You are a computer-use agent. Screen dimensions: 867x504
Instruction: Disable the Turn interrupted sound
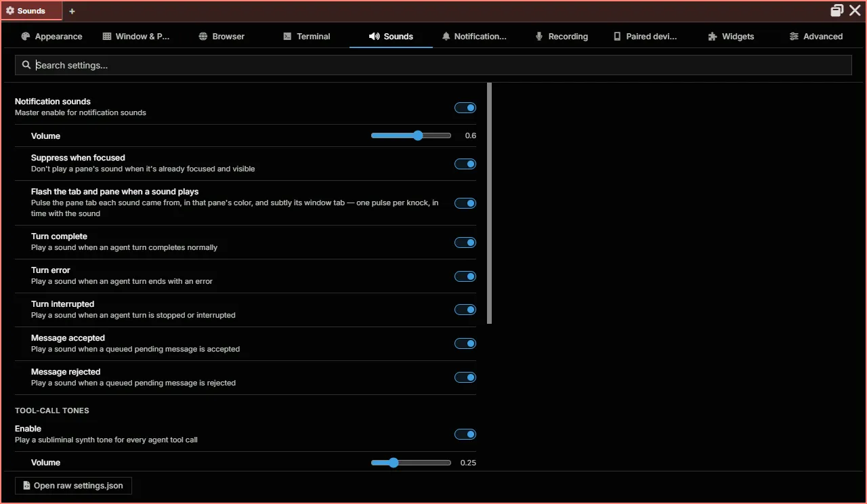tap(465, 310)
